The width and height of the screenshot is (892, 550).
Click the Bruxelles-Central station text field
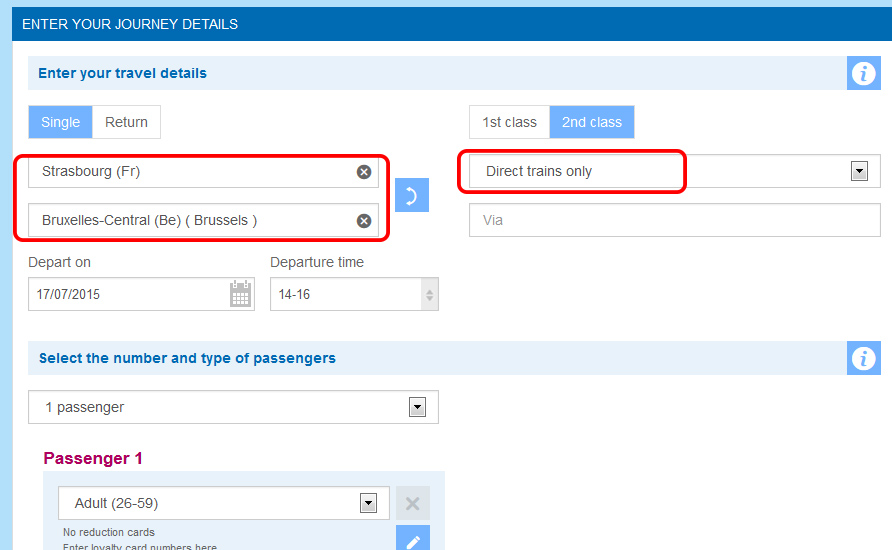tap(203, 220)
